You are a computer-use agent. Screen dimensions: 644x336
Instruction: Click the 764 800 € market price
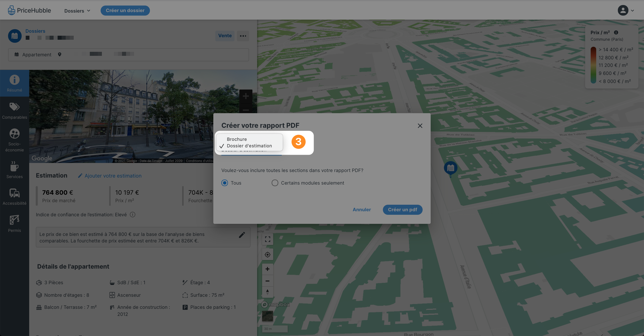tap(58, 193)
